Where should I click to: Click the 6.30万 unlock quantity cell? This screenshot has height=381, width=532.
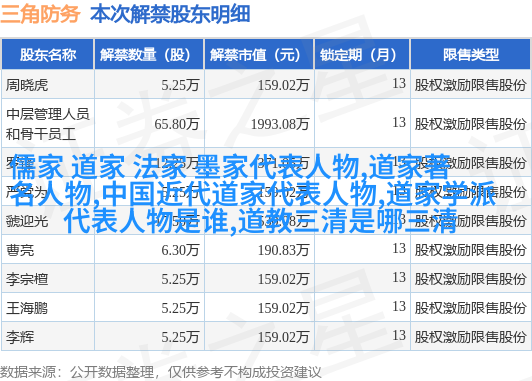tap(180, 250)
